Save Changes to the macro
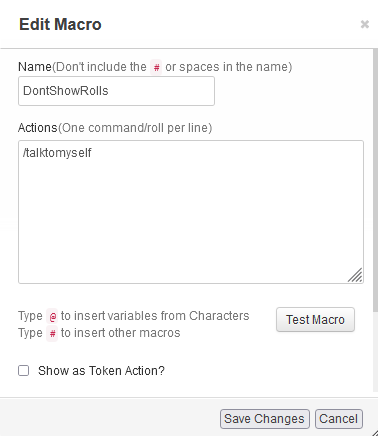 click(265, 419)
